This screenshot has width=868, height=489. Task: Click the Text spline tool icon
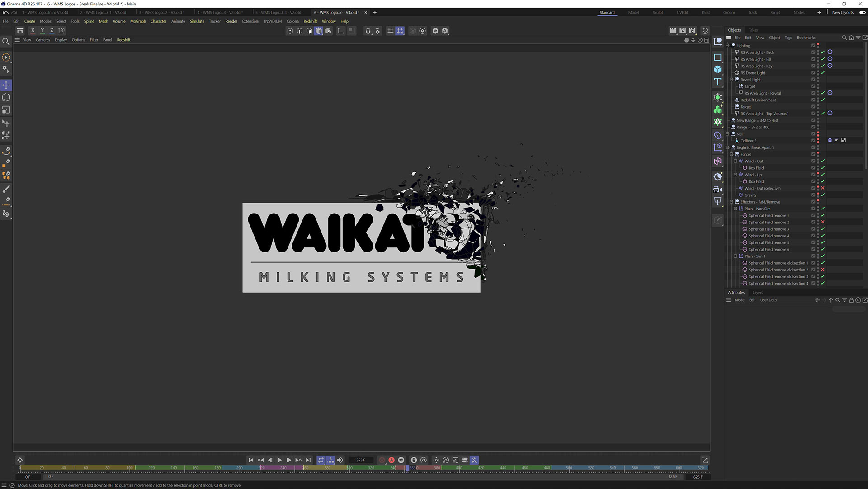coord(717,82)
